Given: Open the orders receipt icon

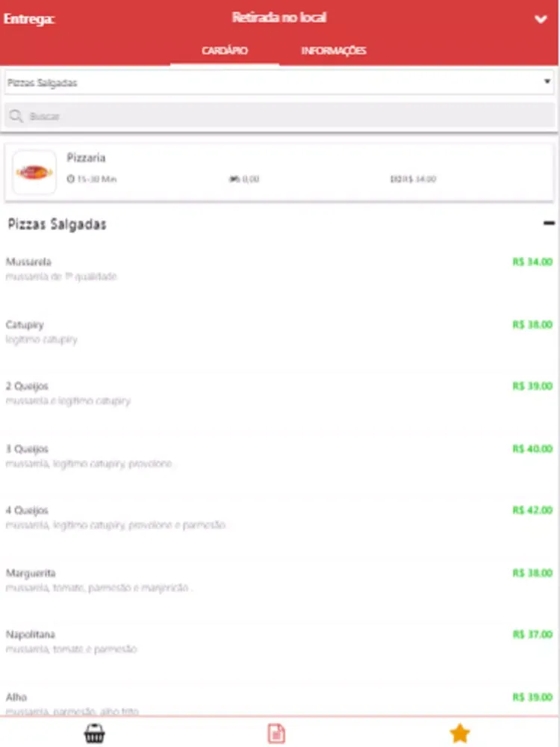Looking at the screenshot, I should 276,734.
